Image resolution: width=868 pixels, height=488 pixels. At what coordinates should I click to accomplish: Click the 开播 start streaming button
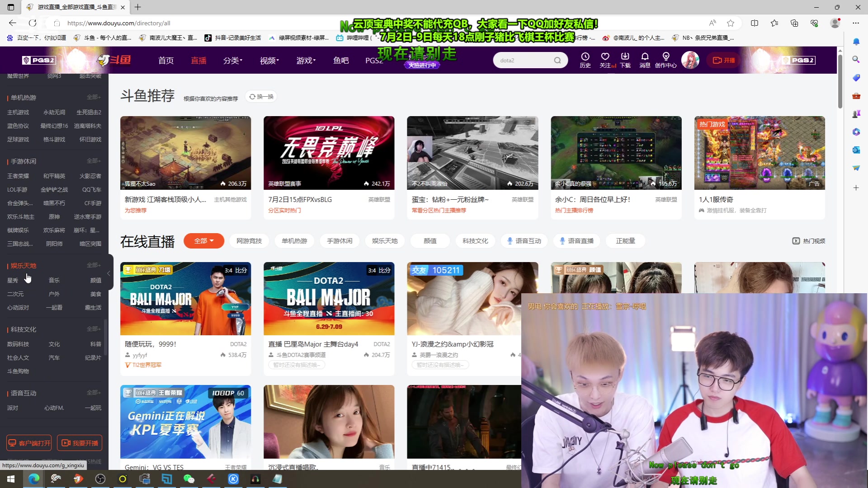pyautogui.click(x=723, y=60)
